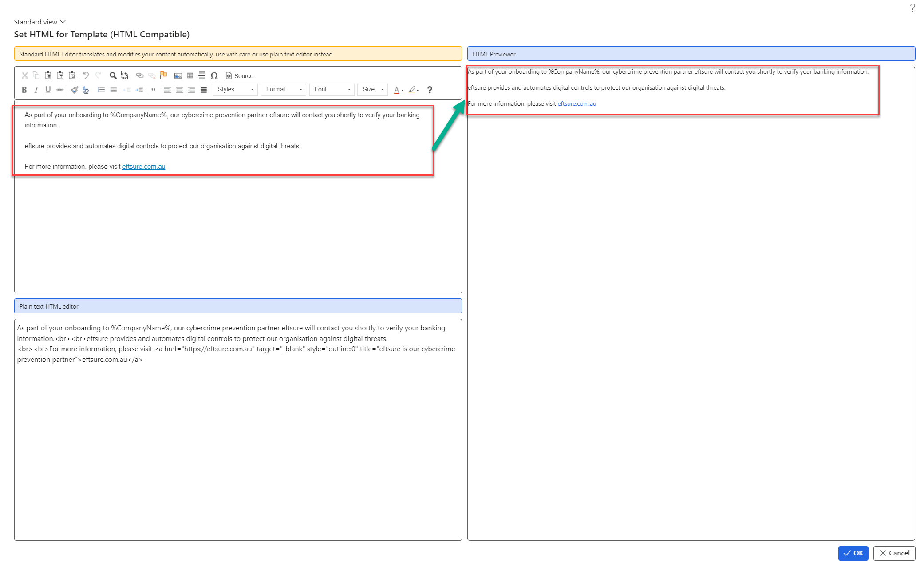Viewport: 924px width, 575px height.
Task: Open the Text Color picker
Action: coord(399,90)
